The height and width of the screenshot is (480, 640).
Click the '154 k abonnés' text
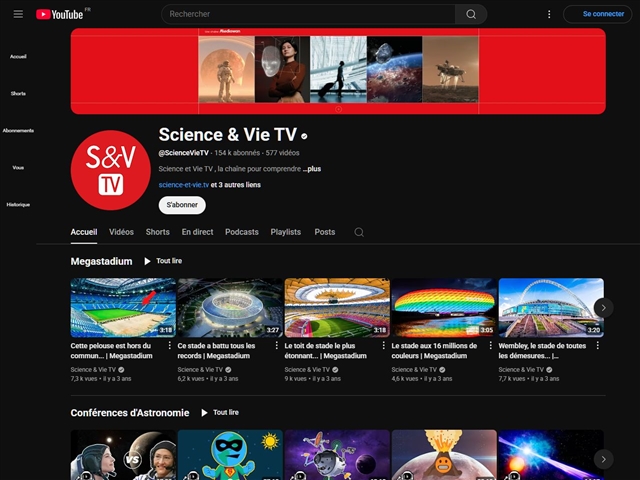(237, 153)
